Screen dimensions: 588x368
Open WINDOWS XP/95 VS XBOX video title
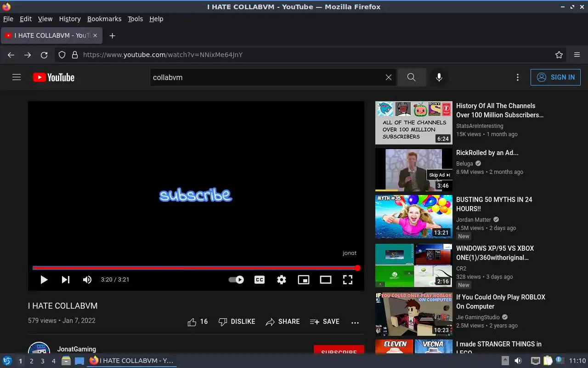(x=495, y=253)
